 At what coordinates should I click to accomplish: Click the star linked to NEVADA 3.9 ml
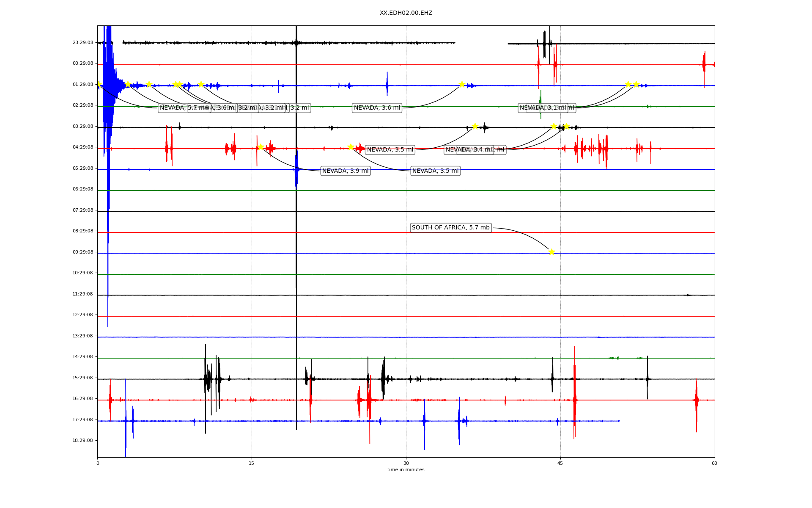261,147
